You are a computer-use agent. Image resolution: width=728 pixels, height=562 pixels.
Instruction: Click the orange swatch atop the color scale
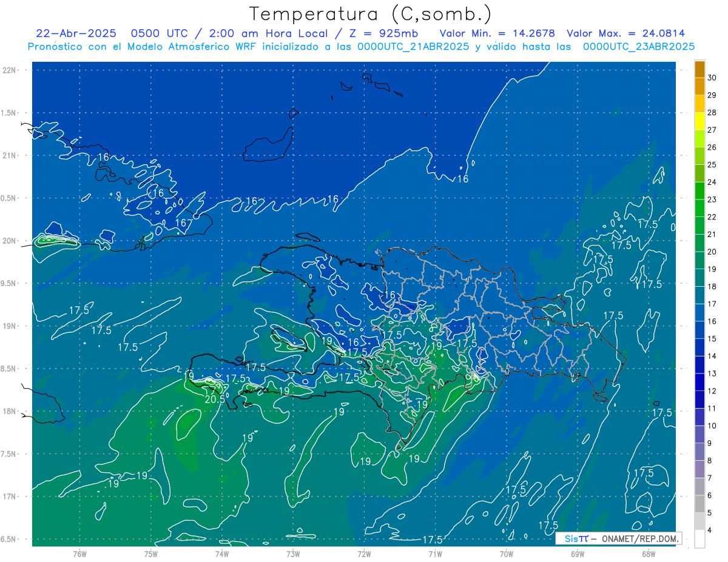pos(699,70)
